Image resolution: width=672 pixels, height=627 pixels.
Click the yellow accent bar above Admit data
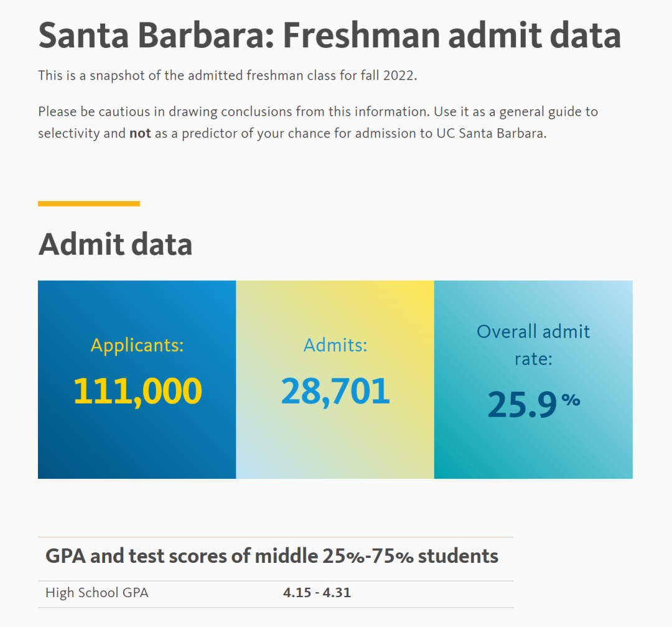89,204
